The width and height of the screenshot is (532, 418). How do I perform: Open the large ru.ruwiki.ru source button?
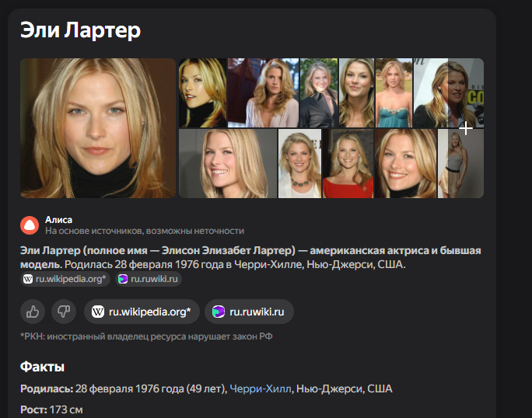pyautogui.click(x=249, y=312)
